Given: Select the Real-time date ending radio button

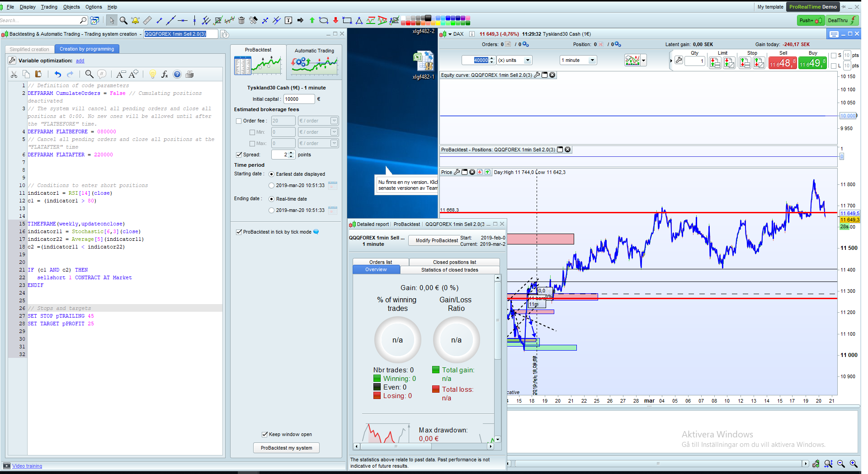Looking at the screenshot, I should [x=272, y=199].
